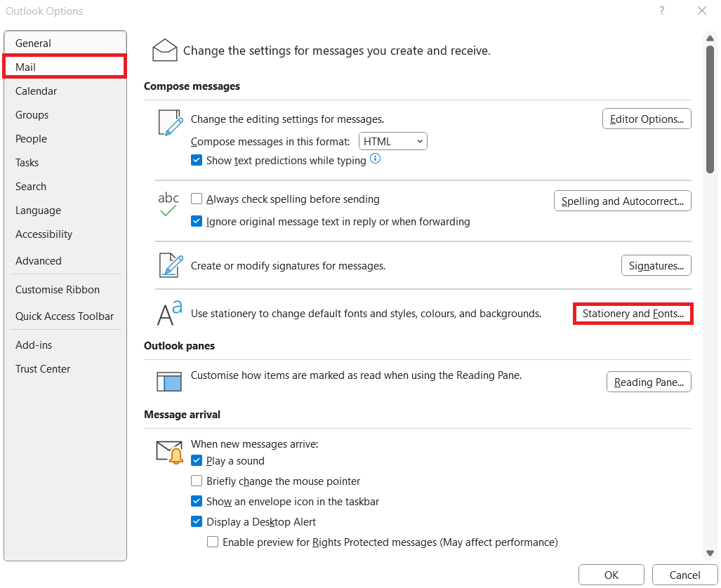
Task: Click the envelope mail settings icon
Action: tap(164, 50)
